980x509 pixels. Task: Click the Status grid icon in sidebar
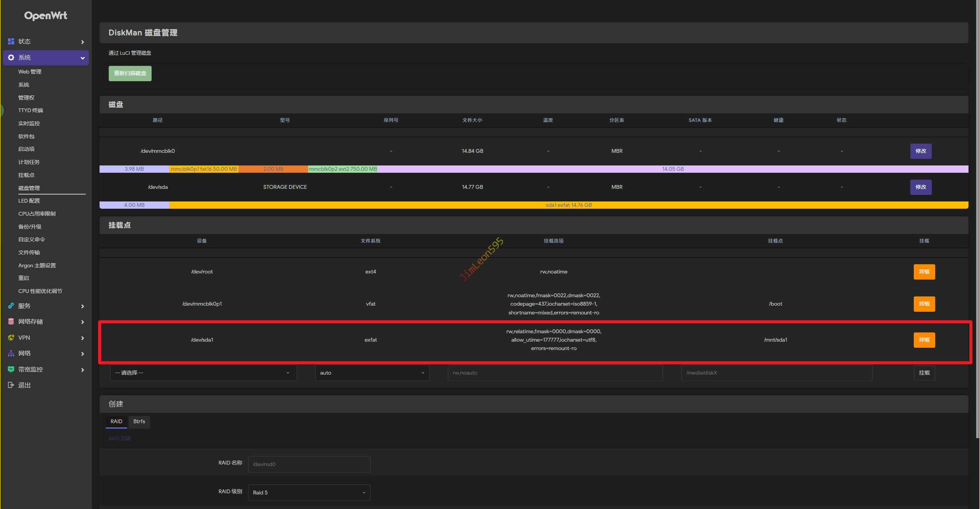point(11,41)
